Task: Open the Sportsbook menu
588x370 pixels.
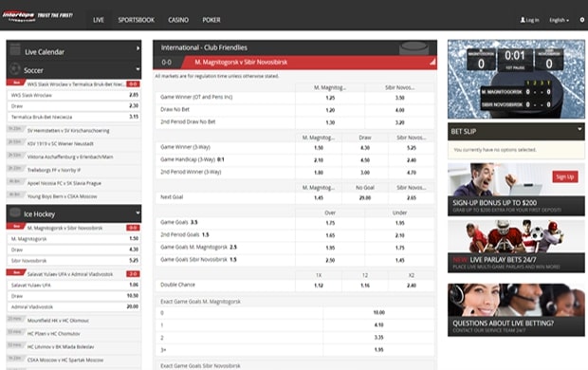Action: click(x=137, y=20)
